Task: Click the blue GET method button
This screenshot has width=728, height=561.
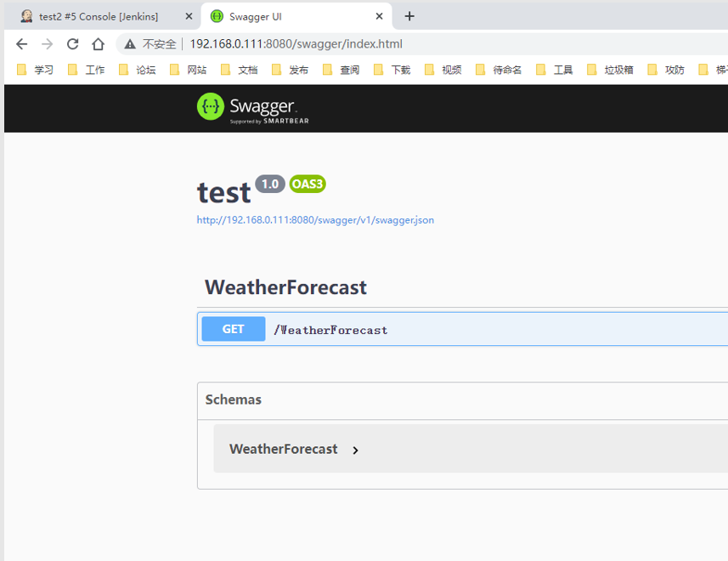Action: point(233,329)
